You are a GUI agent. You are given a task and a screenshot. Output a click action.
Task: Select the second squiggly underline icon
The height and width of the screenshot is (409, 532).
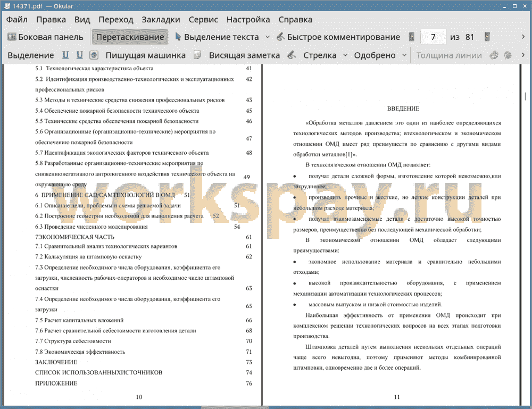pos(80,55)
